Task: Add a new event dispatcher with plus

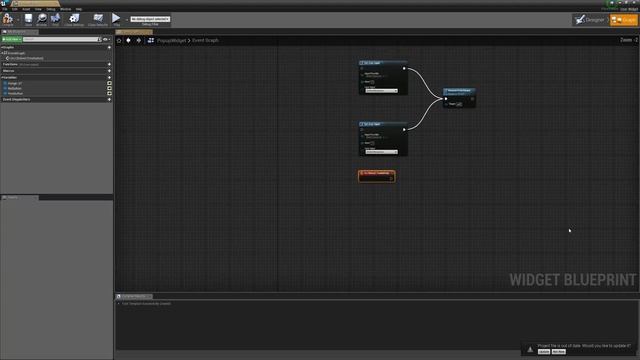Action: click(x=109, y=100)
